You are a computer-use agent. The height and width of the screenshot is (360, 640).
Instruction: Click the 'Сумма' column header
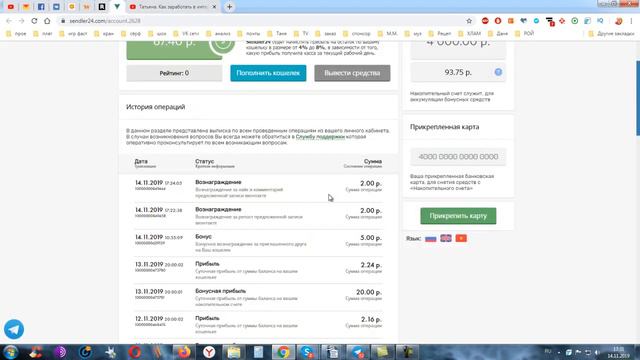pos(373,162)
